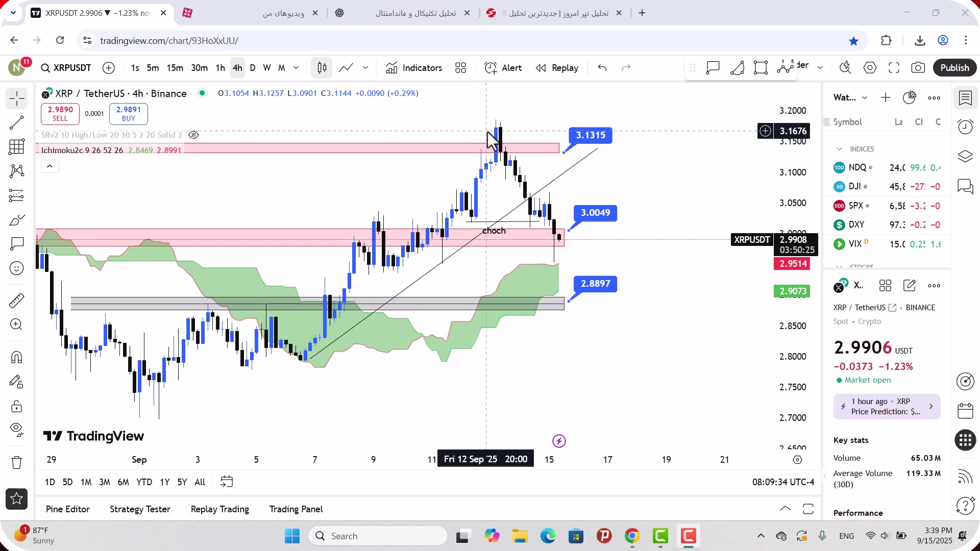Enter fullscreen mode
Viewport: 980px width, 551px height.
tap(894, 68)
